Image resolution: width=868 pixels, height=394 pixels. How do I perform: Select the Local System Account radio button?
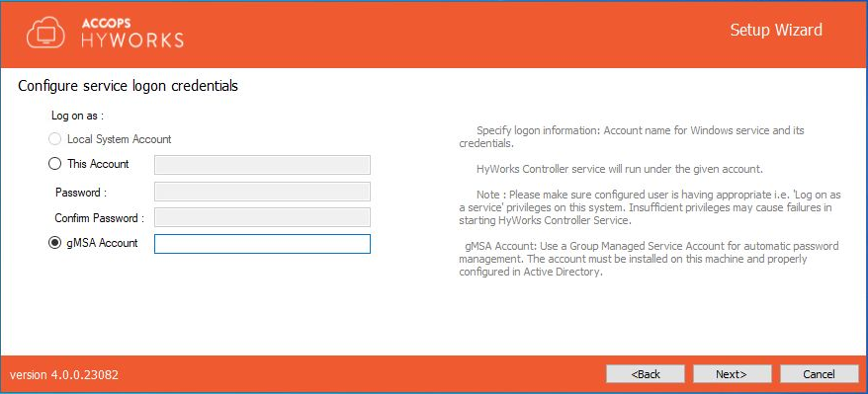pos(54,139)
